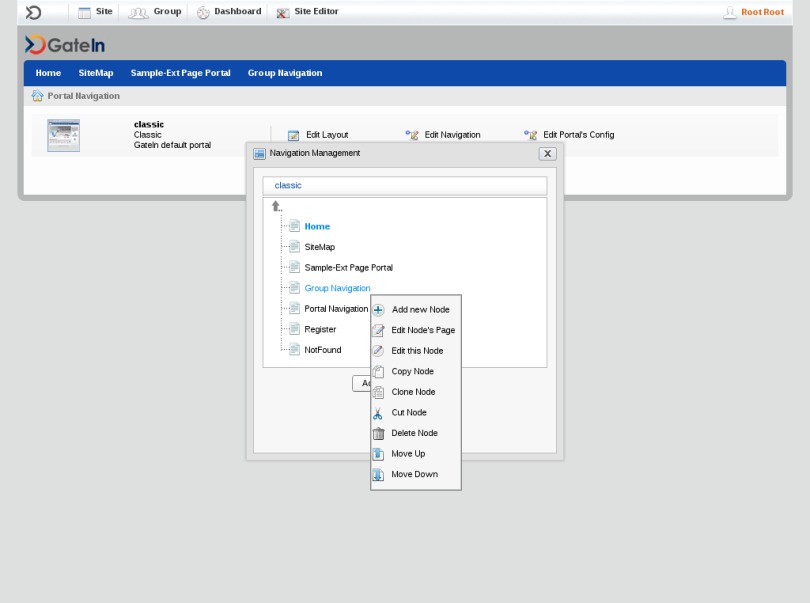Click the Add new Node plus icon
The image size is (810, 603).
click(x=378, y=310)
